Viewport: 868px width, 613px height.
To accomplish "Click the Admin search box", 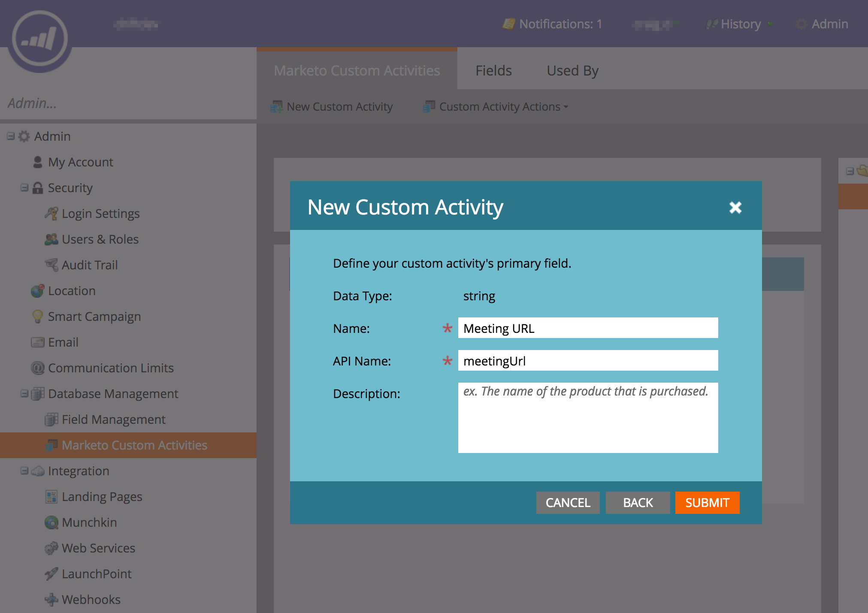I will pyautogui.click(x=128, y=103).
